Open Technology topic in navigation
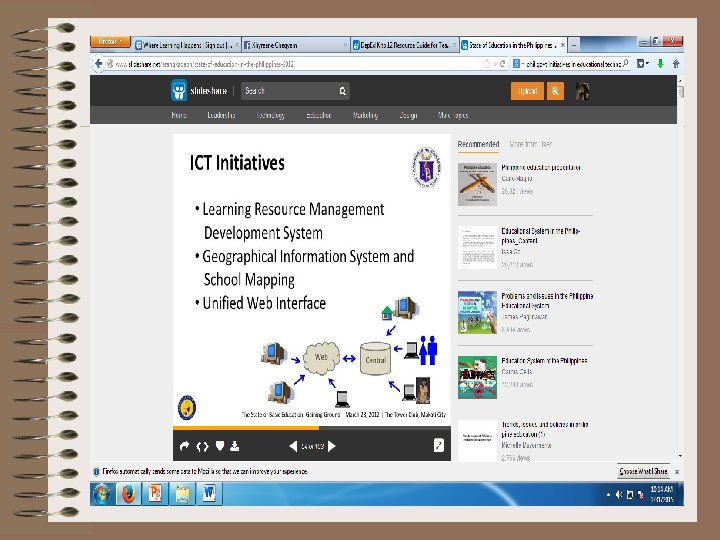The height and width of the screenshot is (540, 720). tap(270, 115)
